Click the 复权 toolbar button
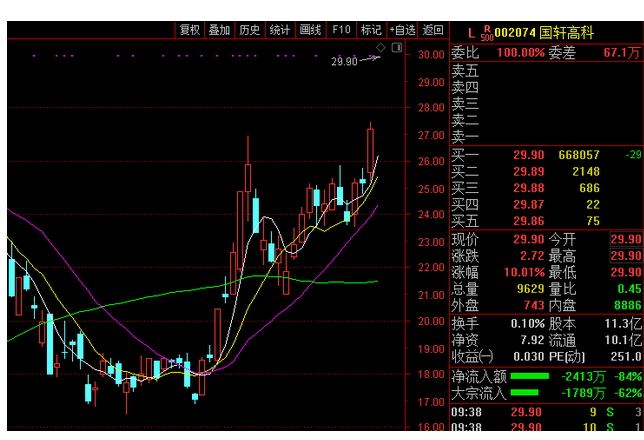Screen dimensions: 644x440 (x=190, y=30)
